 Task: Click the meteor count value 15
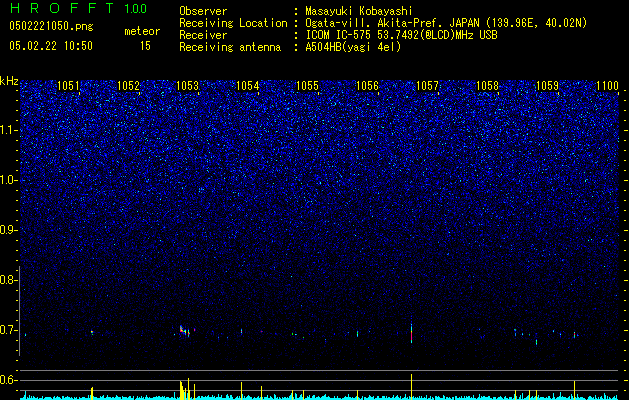[145, 46]
